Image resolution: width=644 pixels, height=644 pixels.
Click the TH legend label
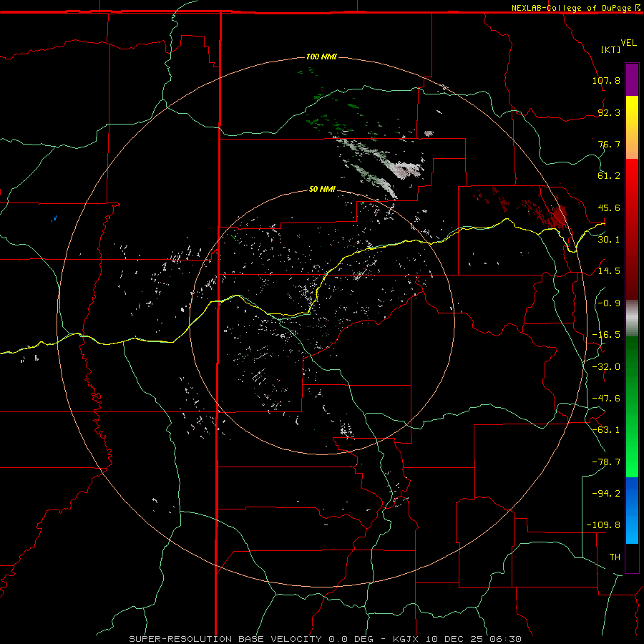point(615,557)
